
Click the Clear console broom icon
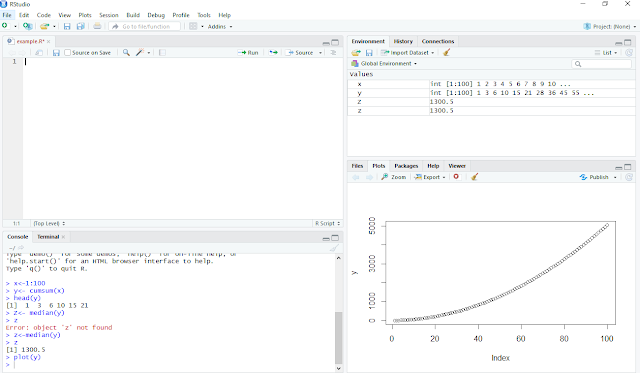(x=334, y=248)
